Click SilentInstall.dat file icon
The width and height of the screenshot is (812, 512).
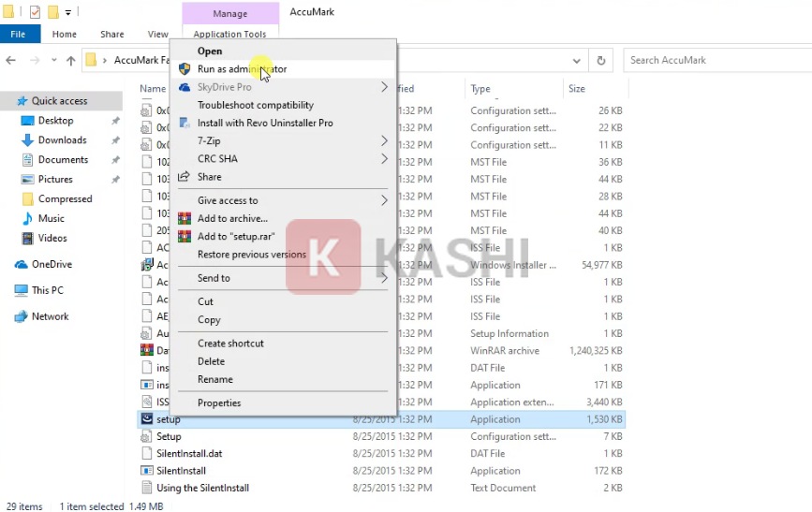pos(146,454)
